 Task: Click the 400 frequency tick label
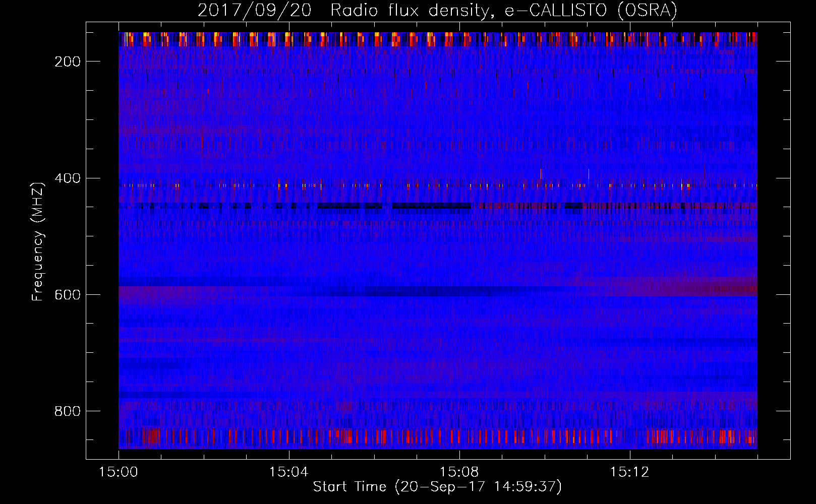(68, 178)
